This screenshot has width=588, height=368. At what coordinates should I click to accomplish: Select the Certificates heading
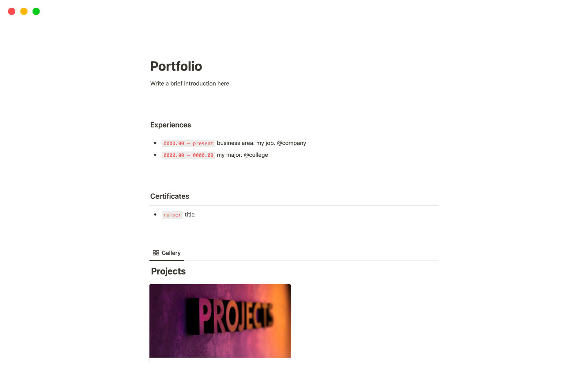[169, 196]
